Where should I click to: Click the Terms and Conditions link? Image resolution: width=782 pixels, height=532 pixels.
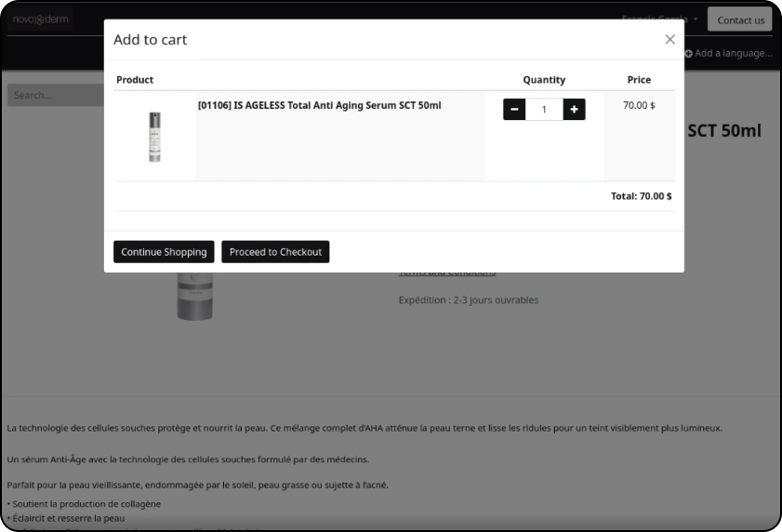[447, 273]
